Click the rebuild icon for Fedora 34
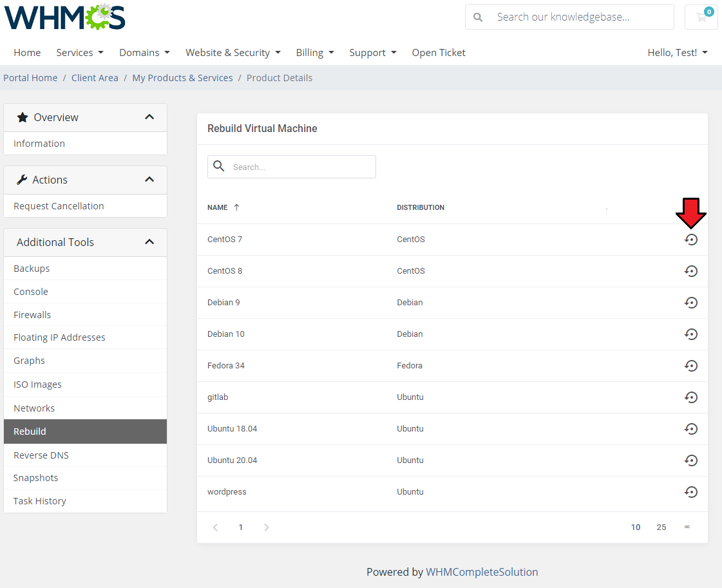722x588 pixels. (x=690, y=366)
